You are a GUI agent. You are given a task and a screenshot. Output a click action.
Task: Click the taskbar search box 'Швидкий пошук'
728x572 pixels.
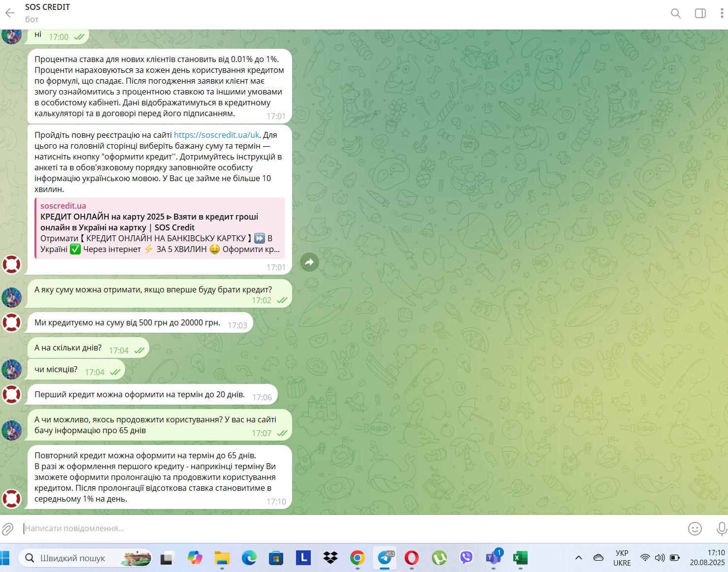click(85, 558)
